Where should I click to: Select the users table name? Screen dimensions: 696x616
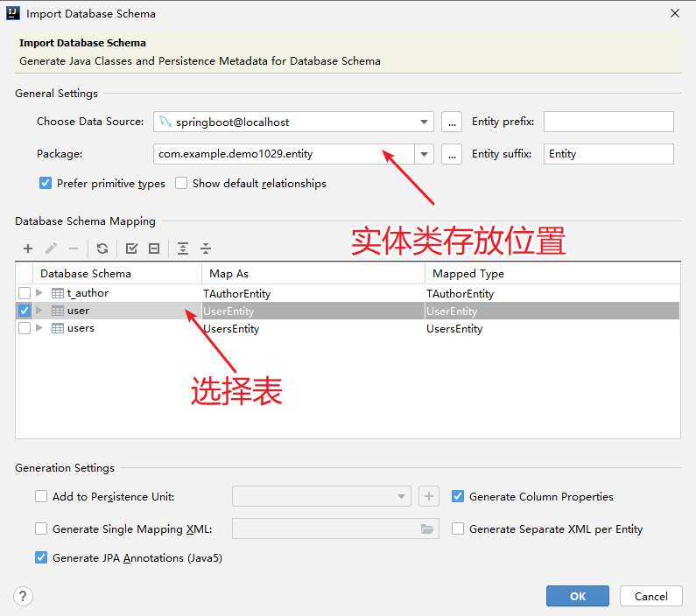pyautogui.click(x=81, y=328)
